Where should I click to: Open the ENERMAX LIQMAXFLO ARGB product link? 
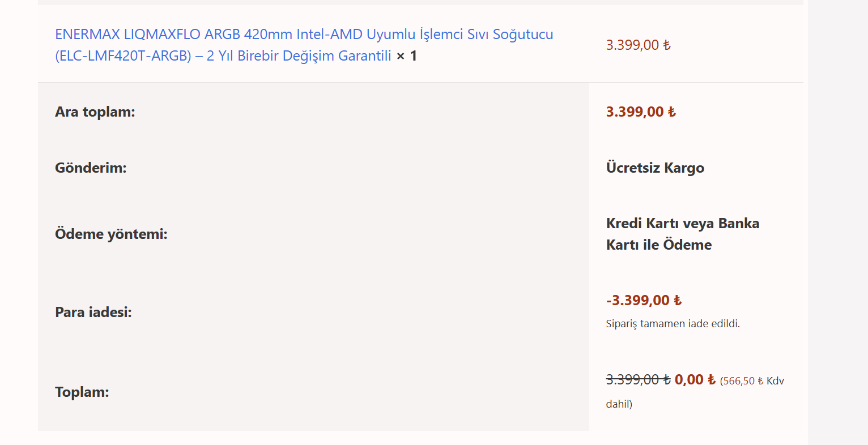point(304,35)
